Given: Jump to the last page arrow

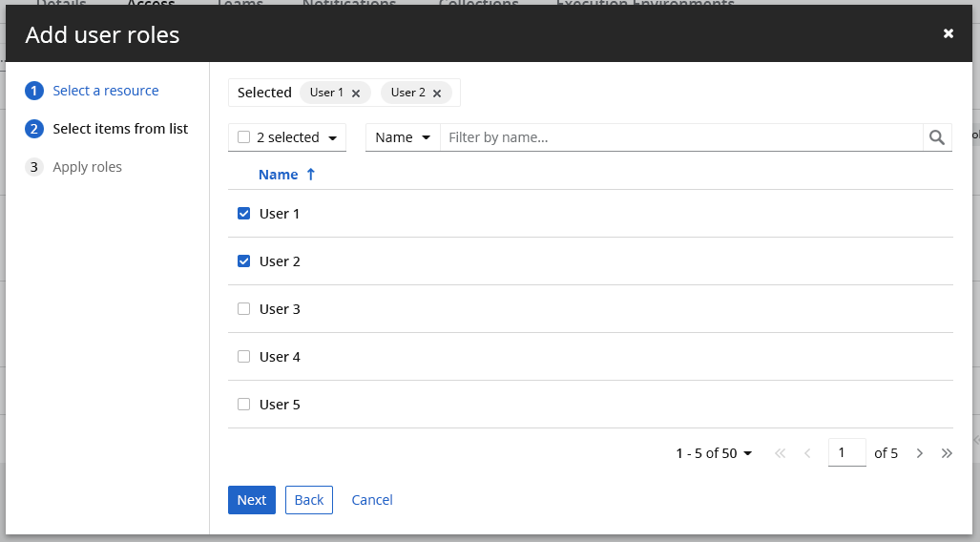Looking at the screenshot, I should (x=947, y=453).
